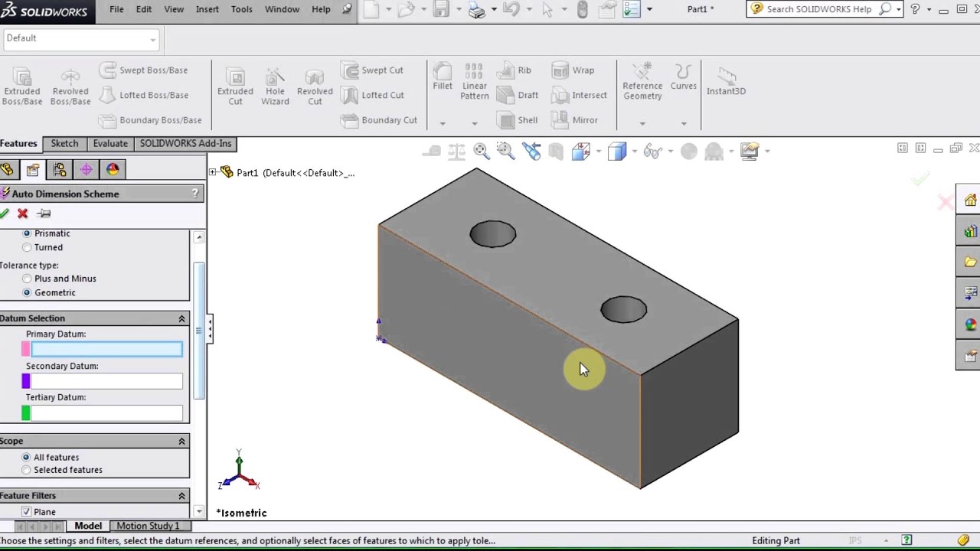Screen dimensions: 980x551
Task: Click the Lofted Cut tool
Action: coord(373,95)
